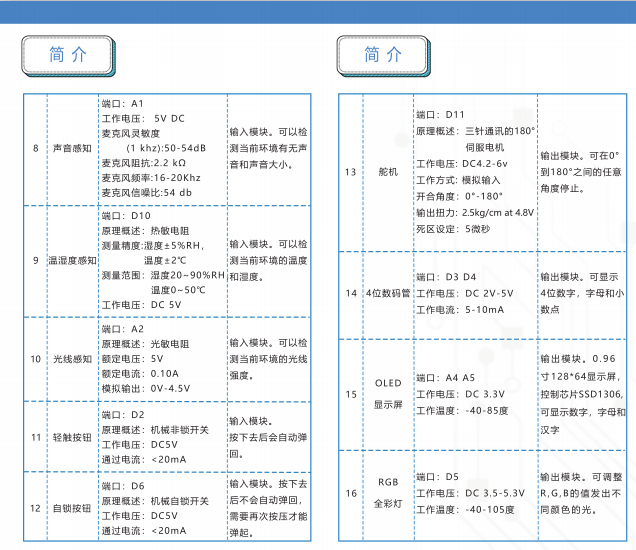
Task: Click 工作电流: 5-10mA line
Action: click(460, 310)
